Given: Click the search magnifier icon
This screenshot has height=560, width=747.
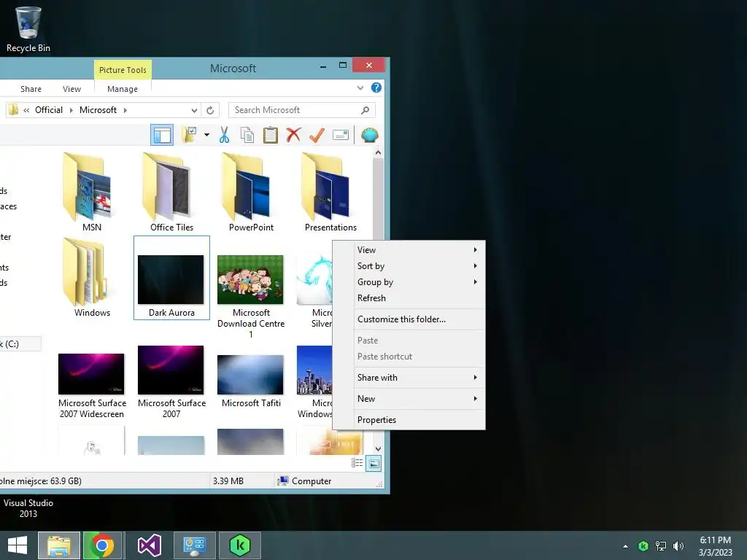Looking at the screenshot, I should click(365, 111).
